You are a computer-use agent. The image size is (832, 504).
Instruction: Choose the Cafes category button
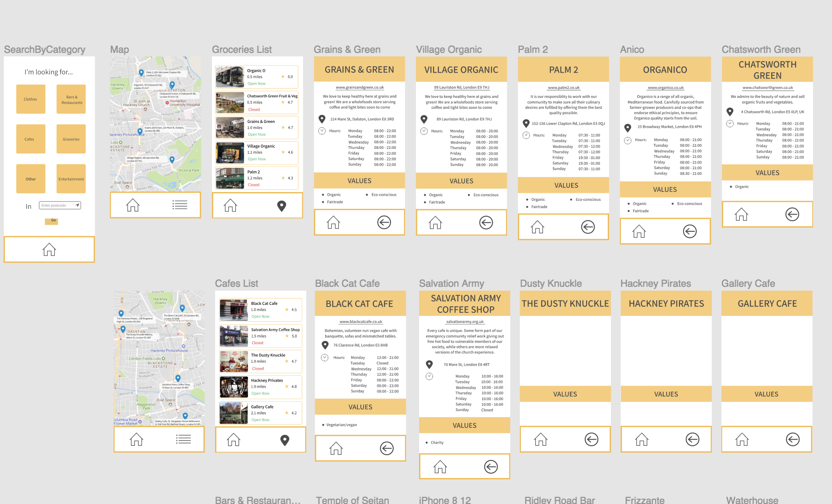(x=31, y=139)
